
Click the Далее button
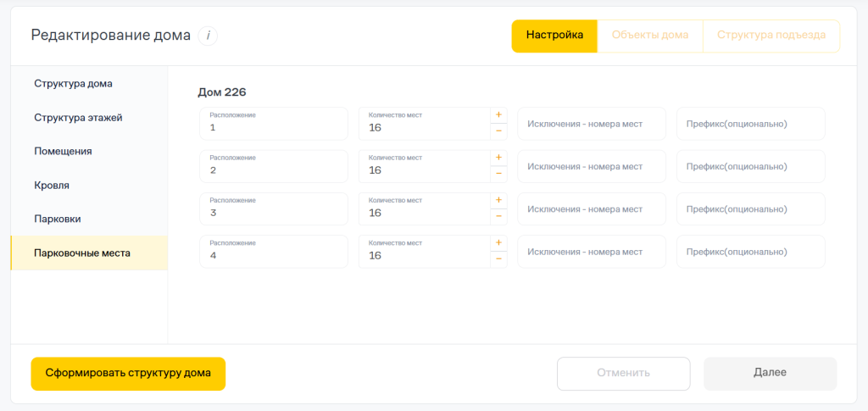tap(770, 374)
